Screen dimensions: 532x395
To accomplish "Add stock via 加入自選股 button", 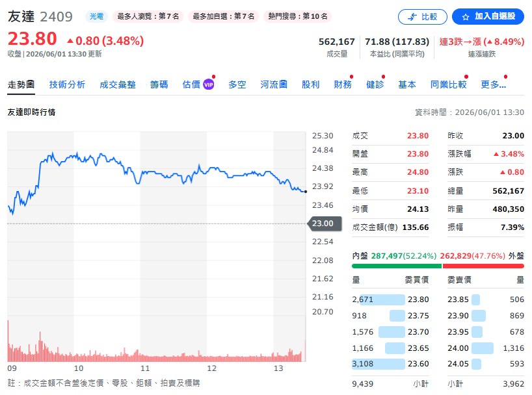I will (488, 17).
